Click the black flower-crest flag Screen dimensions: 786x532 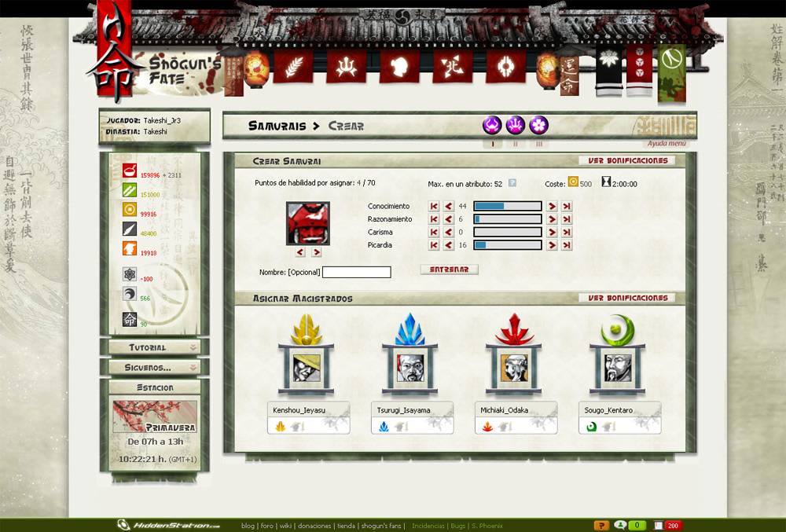coord(608,69)
